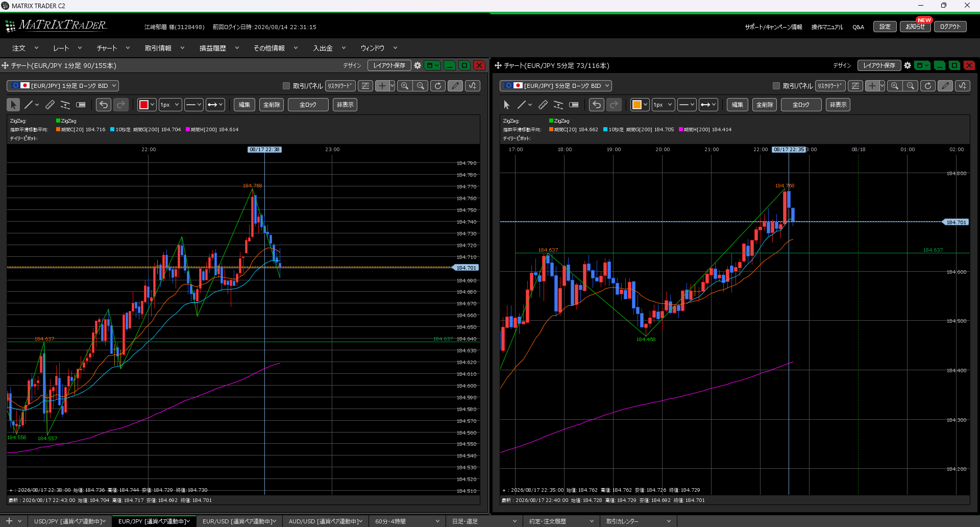Open the 60分・4時間 layout tab dropdown

(x=437, y=521)
